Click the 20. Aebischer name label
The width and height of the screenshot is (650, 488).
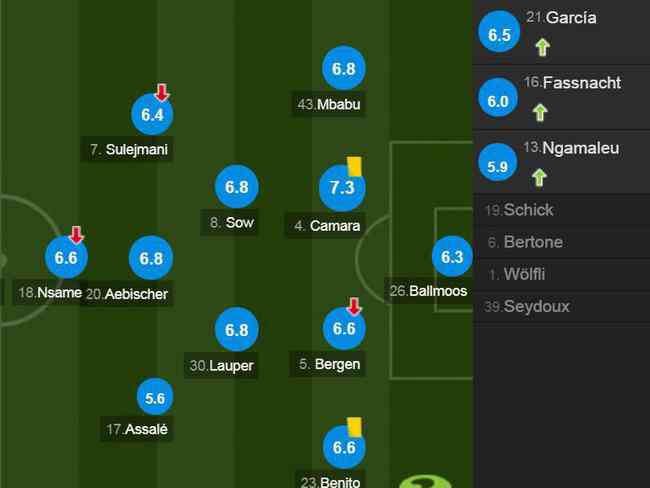click(x=127, y=294)
